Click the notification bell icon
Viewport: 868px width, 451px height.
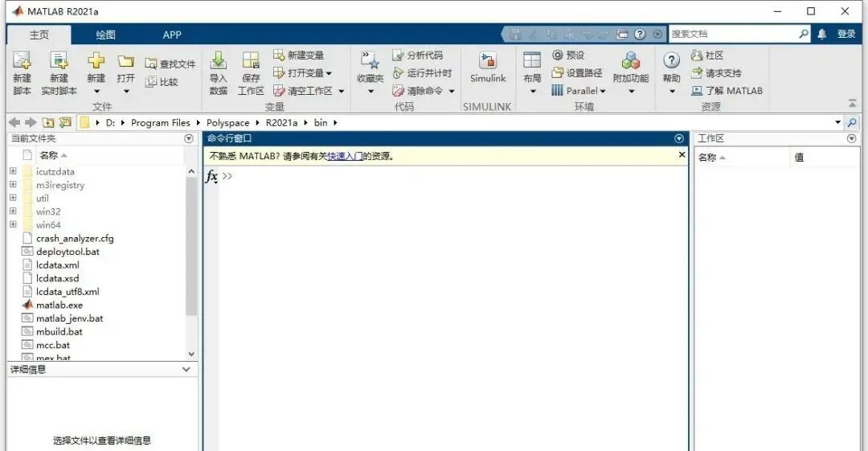[x=822, y=34]
